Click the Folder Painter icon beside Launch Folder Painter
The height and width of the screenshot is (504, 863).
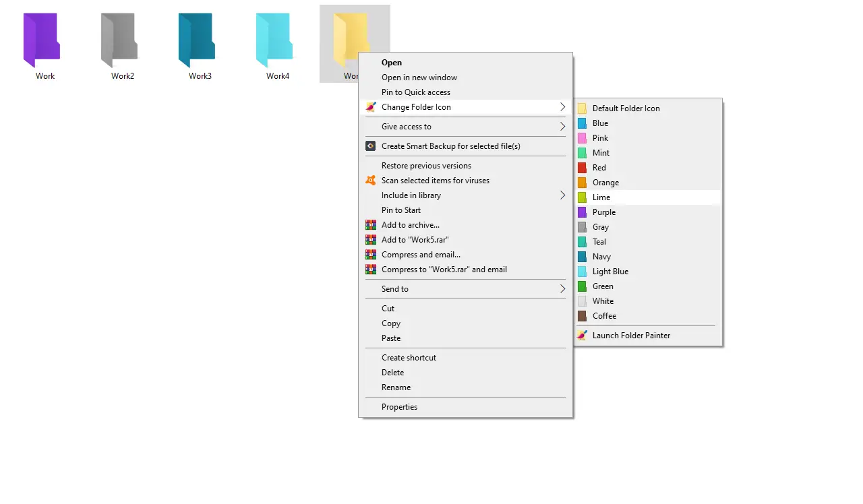(x=582, y=336)
